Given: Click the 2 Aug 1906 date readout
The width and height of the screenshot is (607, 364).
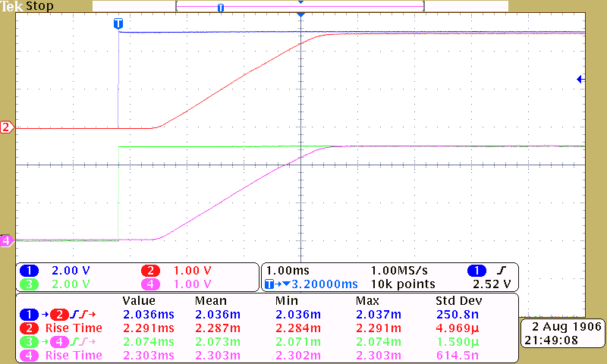Looking at the screenshot, I should click(x=567, y=327).
